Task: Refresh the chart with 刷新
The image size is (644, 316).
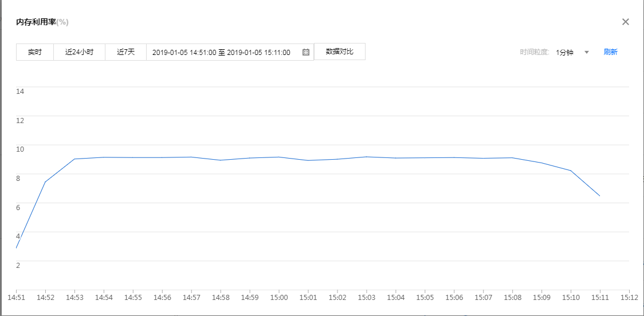Action: (x=610, y=52)
